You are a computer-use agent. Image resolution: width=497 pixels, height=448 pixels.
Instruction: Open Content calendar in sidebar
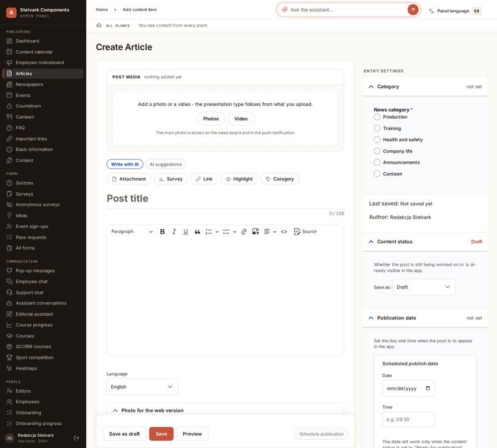[x=43, y=52]
